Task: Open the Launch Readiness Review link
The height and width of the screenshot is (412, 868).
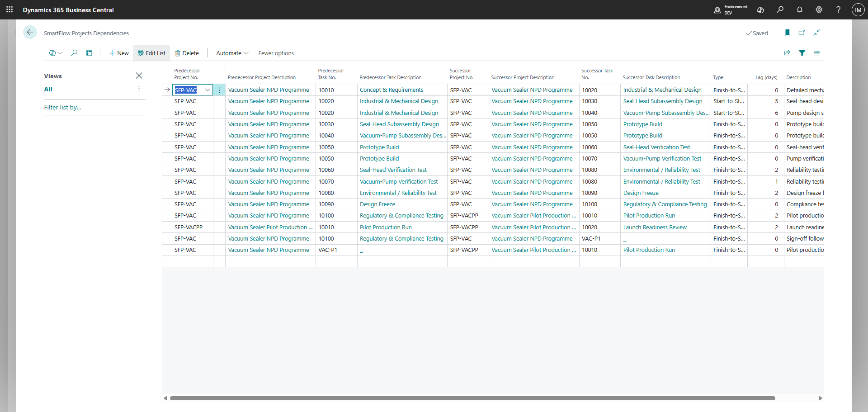Action: (655, 227)
